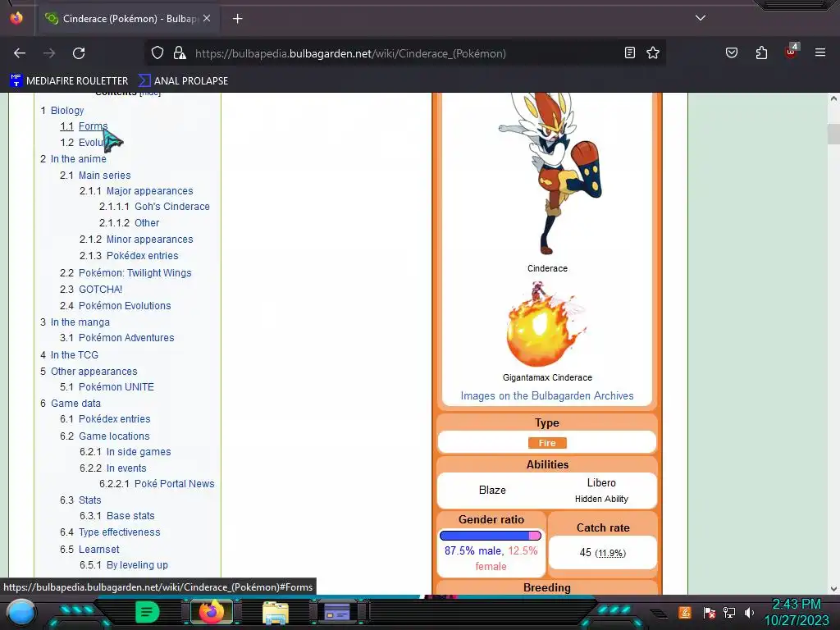
Task: Go to By leveling up section
Action: (x=137, y=565)
